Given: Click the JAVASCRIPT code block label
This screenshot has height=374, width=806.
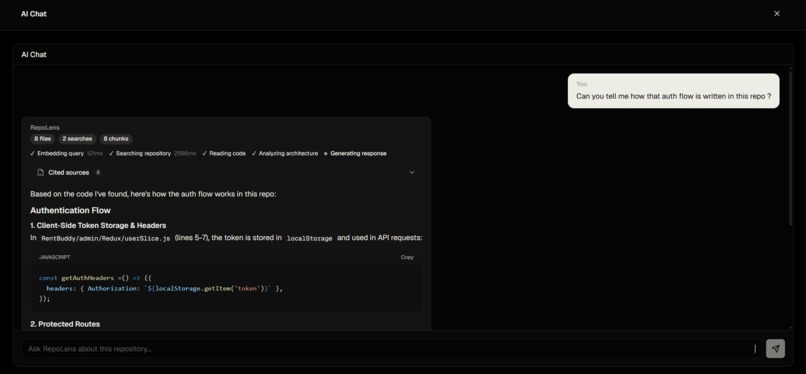Looking at the screenshot, I should click(54, 257).
